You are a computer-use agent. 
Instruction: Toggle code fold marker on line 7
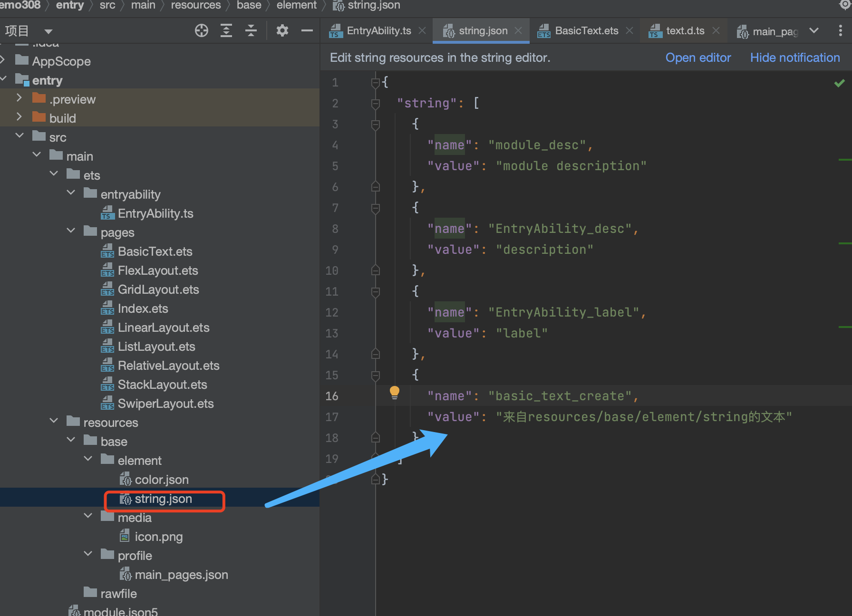pos(376,208)
